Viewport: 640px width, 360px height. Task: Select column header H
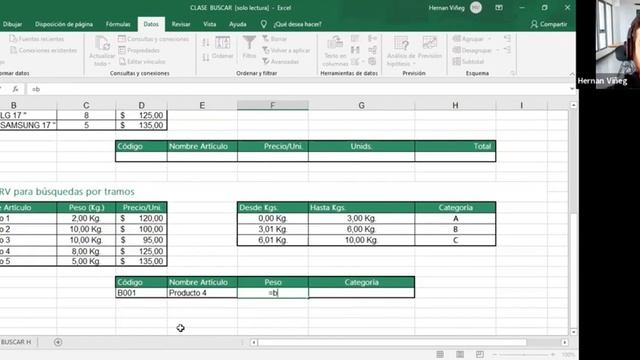tap(455, 105)
